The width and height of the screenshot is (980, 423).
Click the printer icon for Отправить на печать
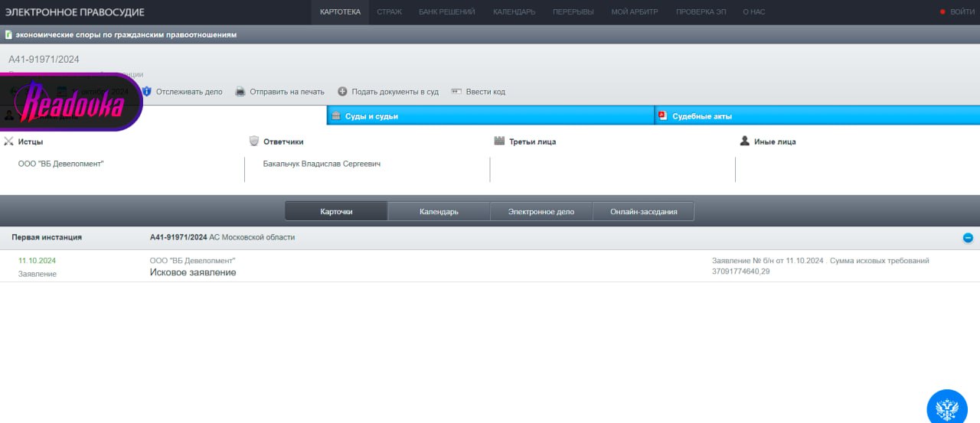coord(240,92)
